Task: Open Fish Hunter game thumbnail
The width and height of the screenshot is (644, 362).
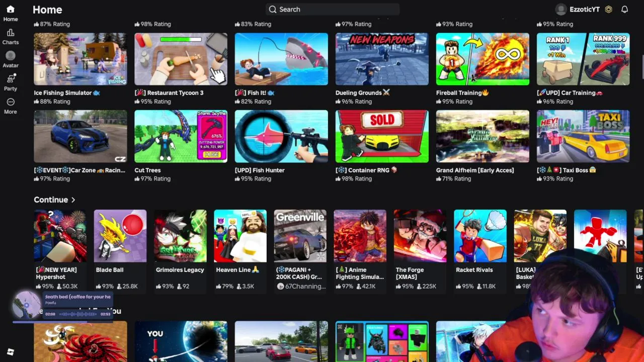Action: (281, 136)
